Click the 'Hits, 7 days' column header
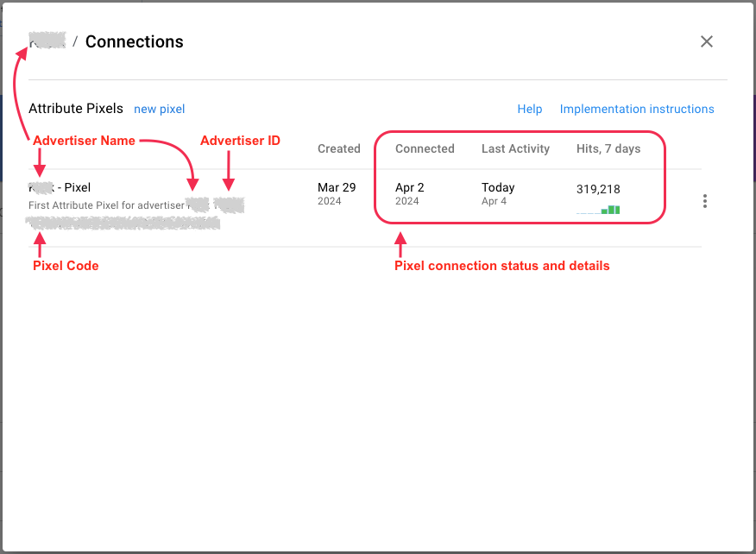Image resolution: width=756 pixels, height=554 pixels. [608, 148]
